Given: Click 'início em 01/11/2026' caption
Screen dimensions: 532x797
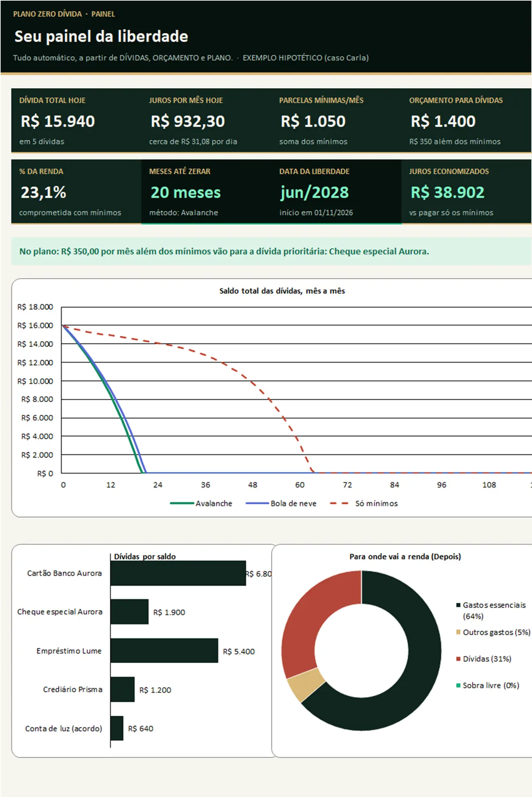Looking at the screenshot, I should coord(316,213).
